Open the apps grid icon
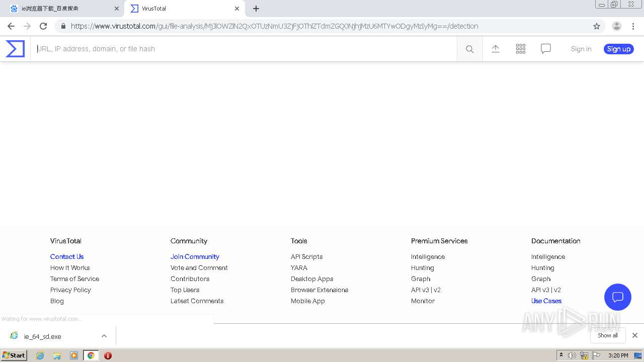This screenshot has height=362, width=644. [x=521, y=49]
